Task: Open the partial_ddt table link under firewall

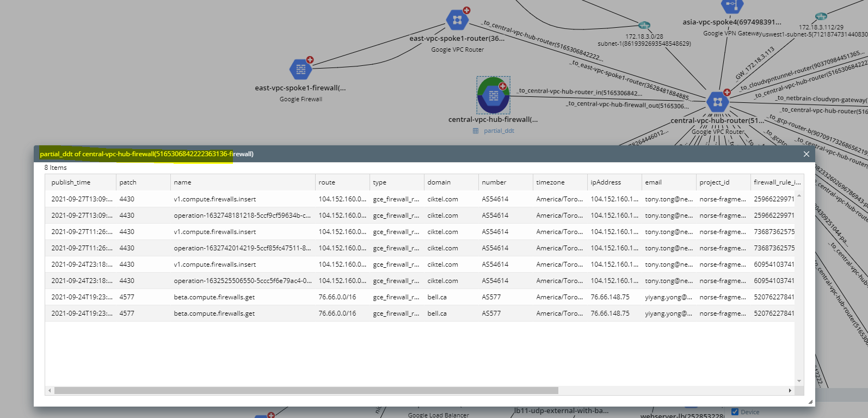Action: (x=499, y=131)
